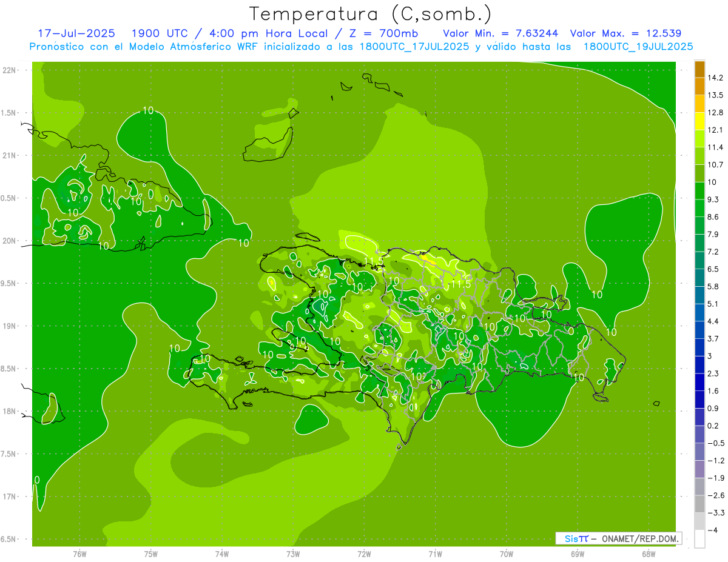The width and height of the screenshot is (728, 562).
Task: Click the '10.7' colorbar label
Action: coord(715,165)
